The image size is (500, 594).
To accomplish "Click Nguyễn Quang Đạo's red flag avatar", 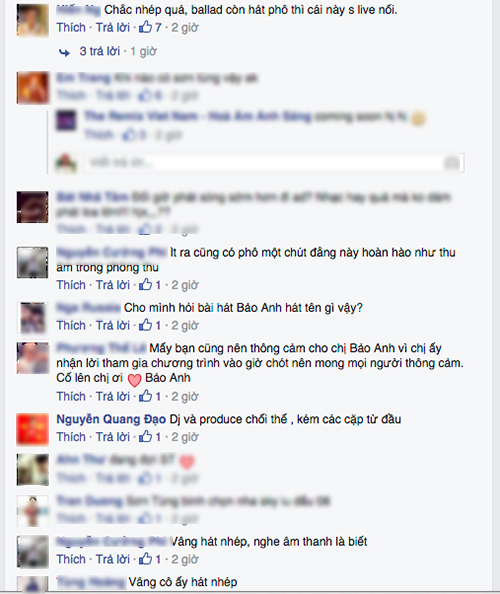I will 33,429.
